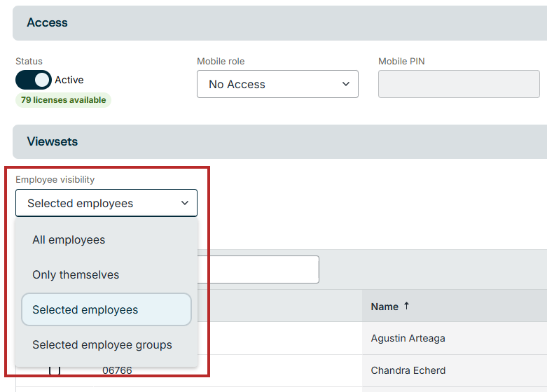This screenshot has width=547, height=392.
Task: Pick Selected employees in the list
Action: (x=106, y=309)
